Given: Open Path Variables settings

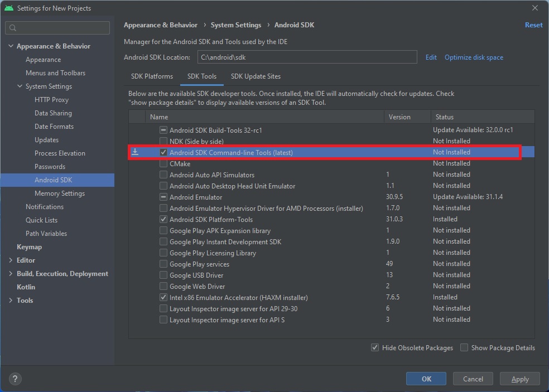Looking at the screenshot, I should pyautogui.click(x=46, y=234).
